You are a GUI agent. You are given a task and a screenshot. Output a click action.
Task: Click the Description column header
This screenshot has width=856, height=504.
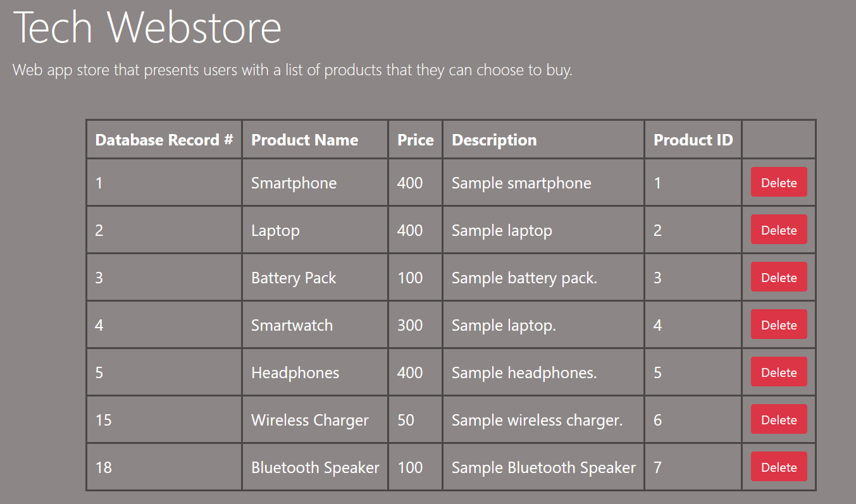[493, 139]
